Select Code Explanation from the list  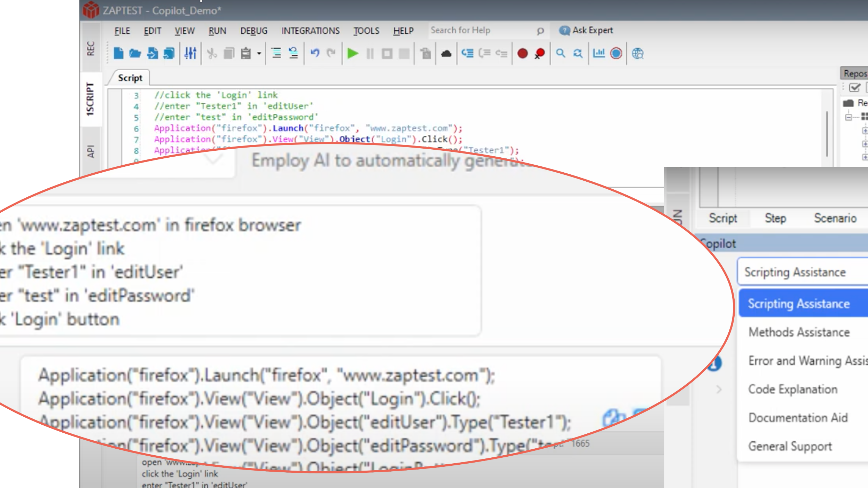click(793, 389)
